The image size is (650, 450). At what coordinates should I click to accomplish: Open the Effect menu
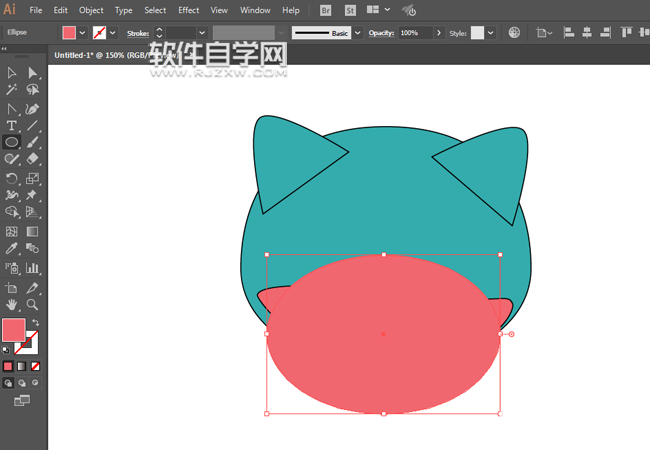[x=188, y=10]
